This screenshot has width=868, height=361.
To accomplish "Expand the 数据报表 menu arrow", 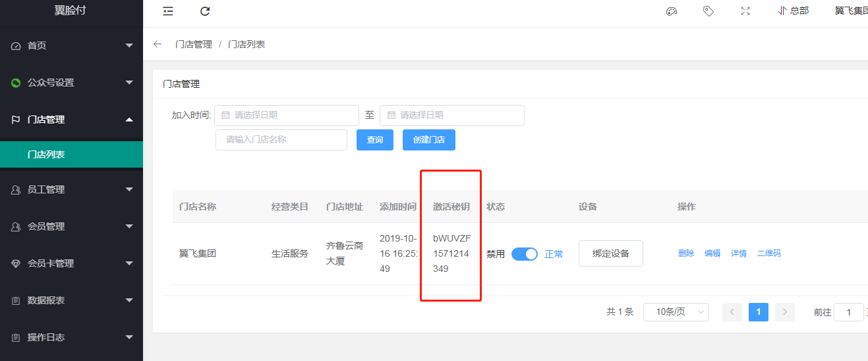I will coord(129,300).
